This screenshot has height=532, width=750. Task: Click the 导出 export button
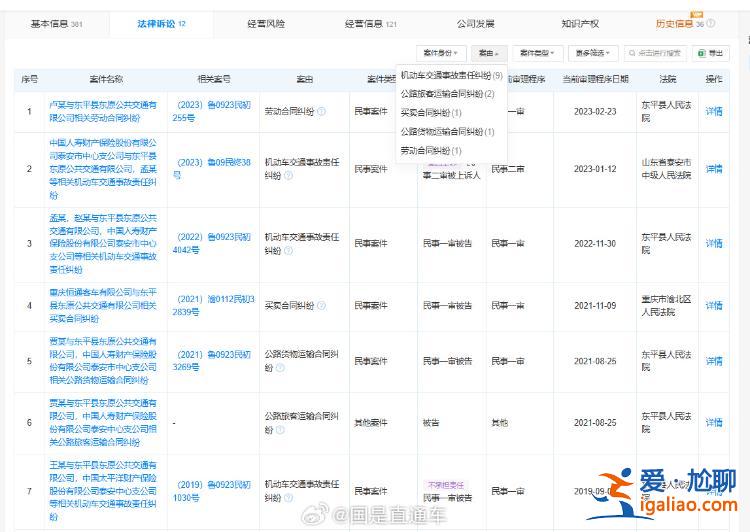(711, 53)
